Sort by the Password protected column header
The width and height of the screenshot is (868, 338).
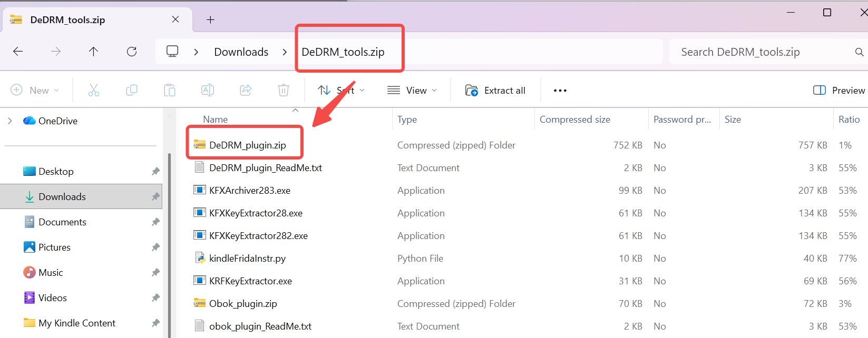click(682, 120)
